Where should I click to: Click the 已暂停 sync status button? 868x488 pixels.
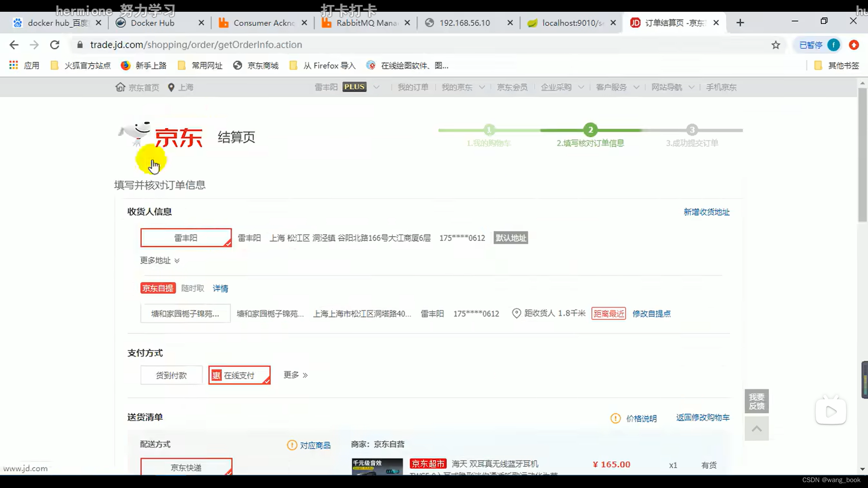811,45
